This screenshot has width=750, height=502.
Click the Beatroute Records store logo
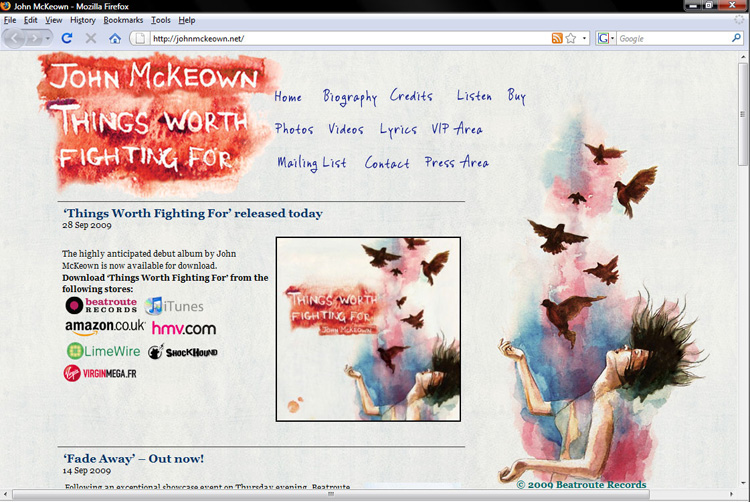click(x=101, y=306)
